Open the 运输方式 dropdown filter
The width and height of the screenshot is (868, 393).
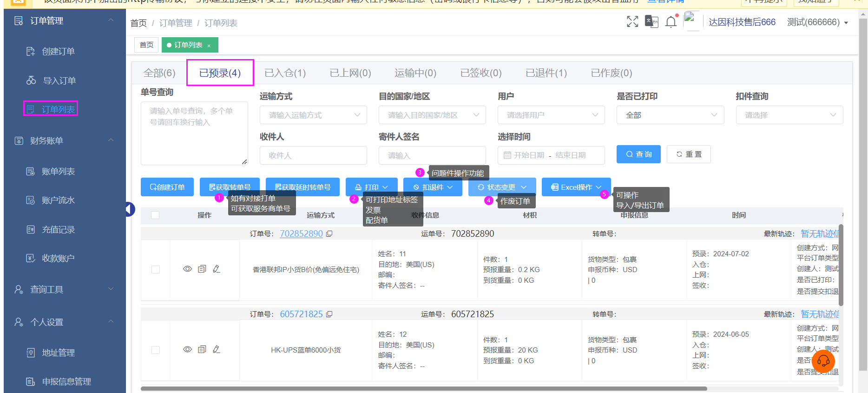pyautogui.click(x=313, y=115)
